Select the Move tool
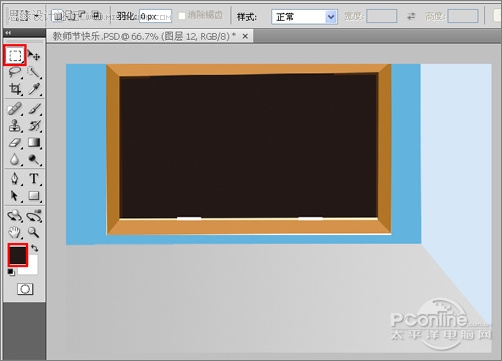The height and width of the screenshot is (361, 502). click(x=34, y=55)
